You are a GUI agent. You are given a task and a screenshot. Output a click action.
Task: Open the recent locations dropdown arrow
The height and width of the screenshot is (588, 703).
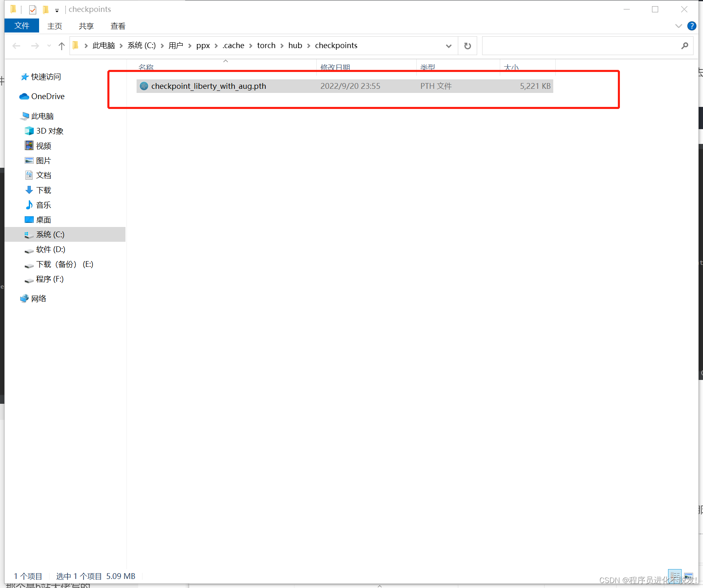click(49, 46)
